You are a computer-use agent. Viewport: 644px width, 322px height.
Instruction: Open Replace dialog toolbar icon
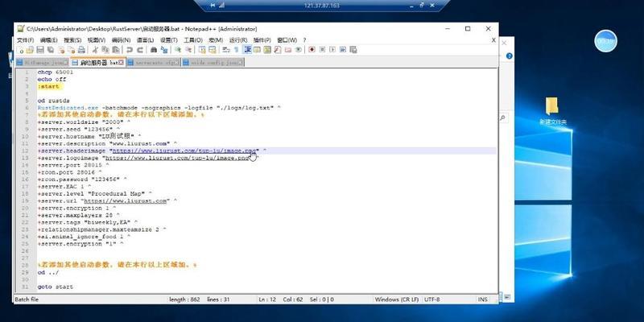(x=164, y=50)
